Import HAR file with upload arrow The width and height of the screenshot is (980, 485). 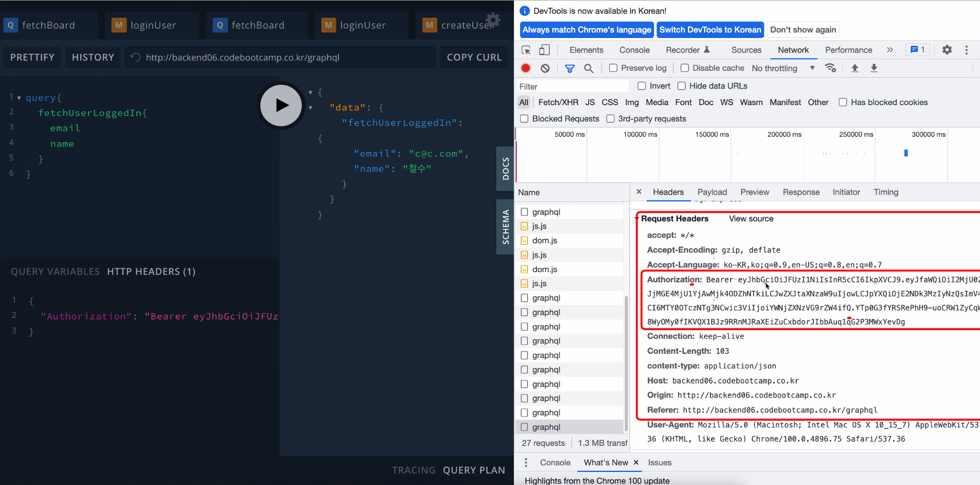855,68
